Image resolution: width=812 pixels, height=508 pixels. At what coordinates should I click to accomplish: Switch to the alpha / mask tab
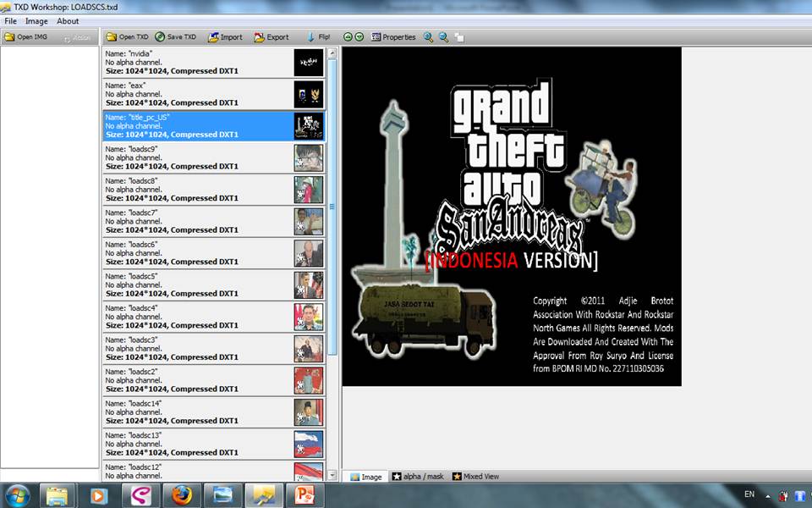(x=418, y=477)
